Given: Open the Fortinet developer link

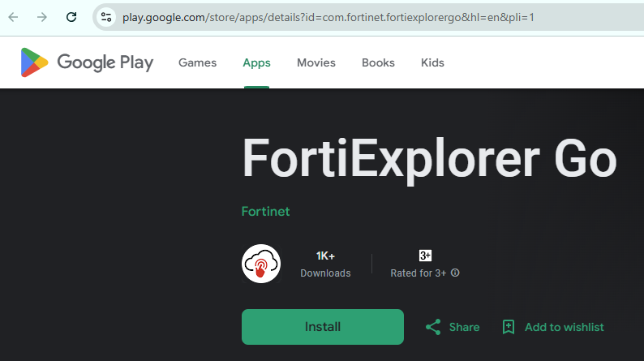Looking at the screenshot, I should [266, 212].
